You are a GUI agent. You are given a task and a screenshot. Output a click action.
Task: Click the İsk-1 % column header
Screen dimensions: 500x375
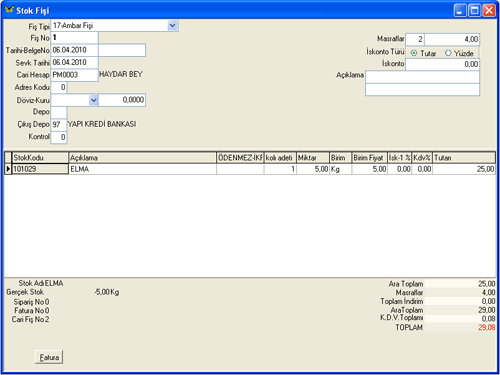coord(399,158)
